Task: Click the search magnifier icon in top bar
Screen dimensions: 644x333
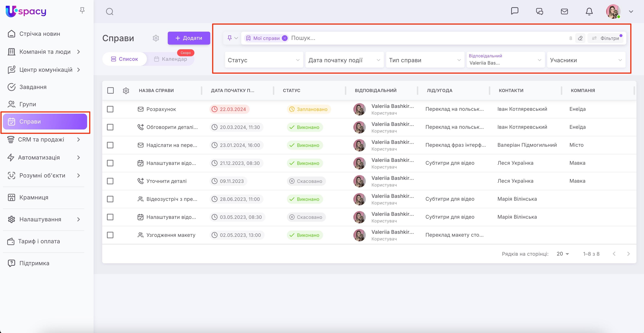Action: 109,12
